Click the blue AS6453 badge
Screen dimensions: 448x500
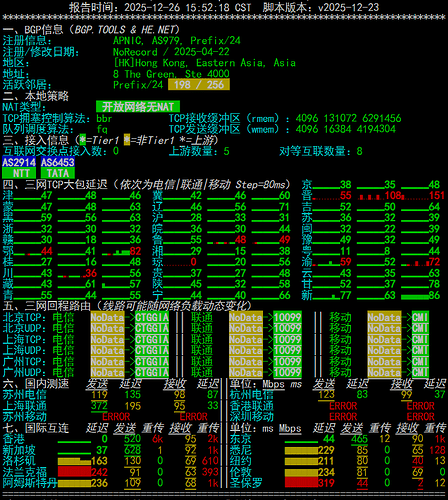coord(58,162)
